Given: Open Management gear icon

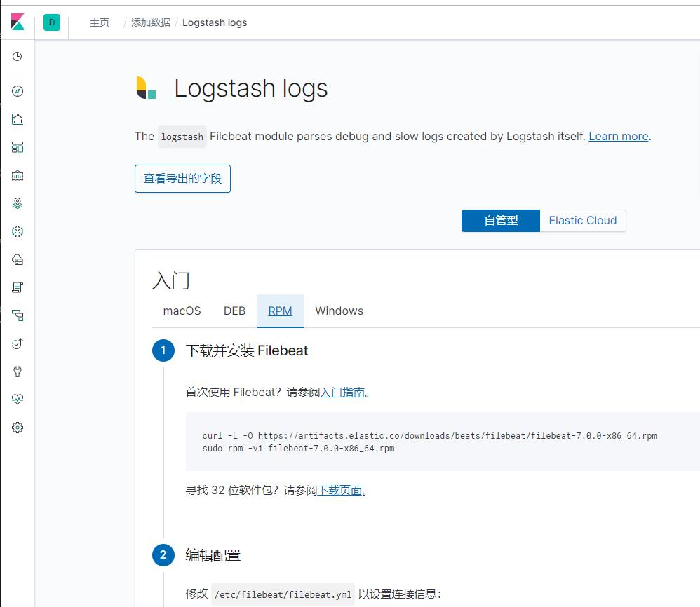Looking at the screenshot, I should pos(18,428).
